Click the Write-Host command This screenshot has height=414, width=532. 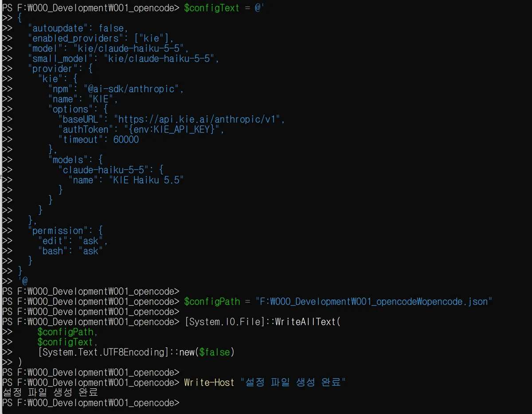tap(209, 383)
